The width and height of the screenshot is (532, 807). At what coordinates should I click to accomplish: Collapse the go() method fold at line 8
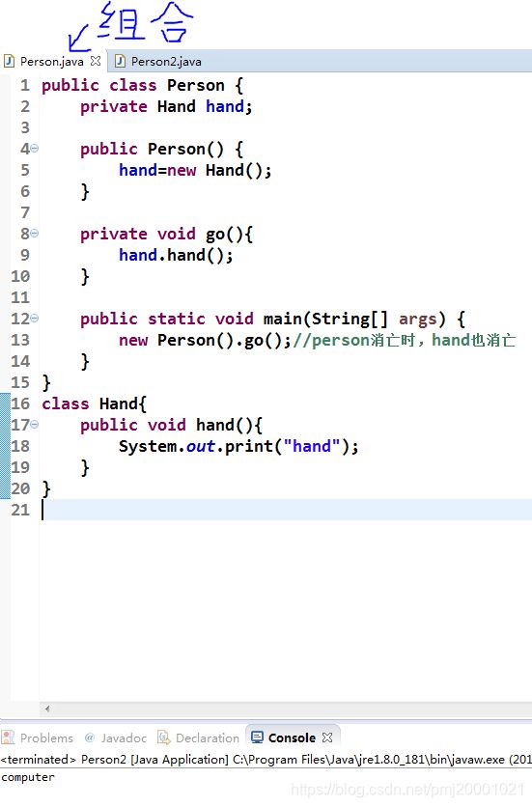point(35,234)
